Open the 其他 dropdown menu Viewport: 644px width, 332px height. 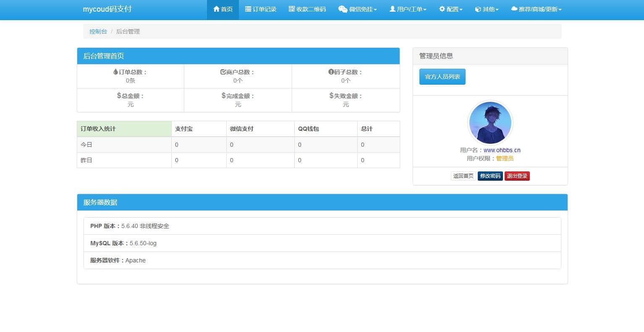click(497, 10)
